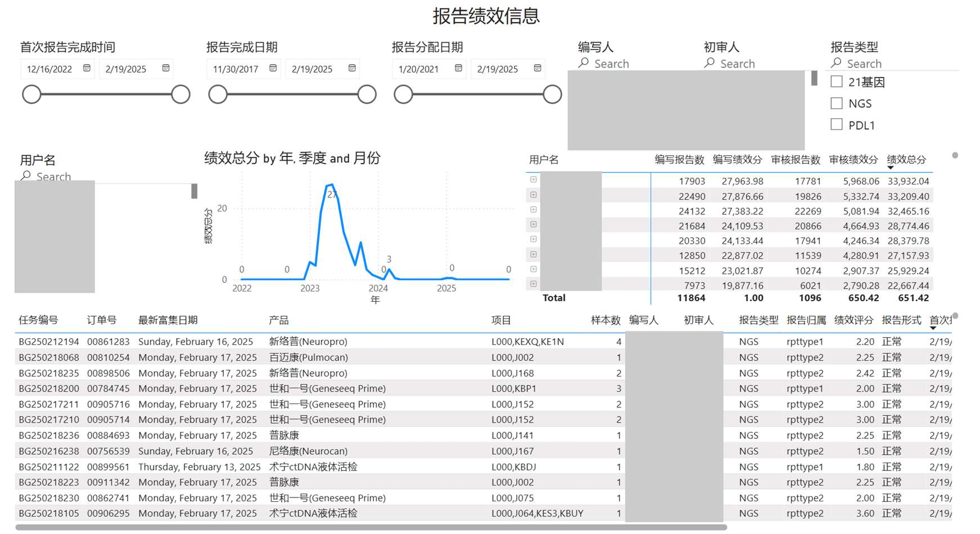The width and height of the screenshot is (980, 534).
Task: Click search icon in 编写人 filter
Action: click(x=584, y=63)
